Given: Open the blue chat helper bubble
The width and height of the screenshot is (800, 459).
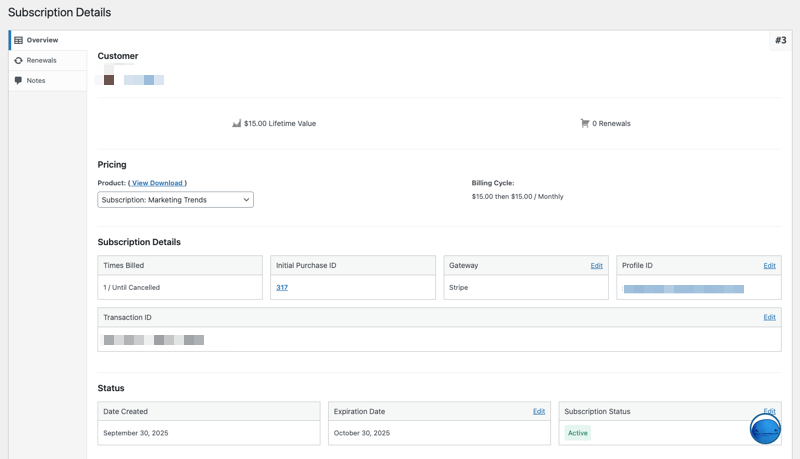Looking at the screenshot, I should point(765,429).
